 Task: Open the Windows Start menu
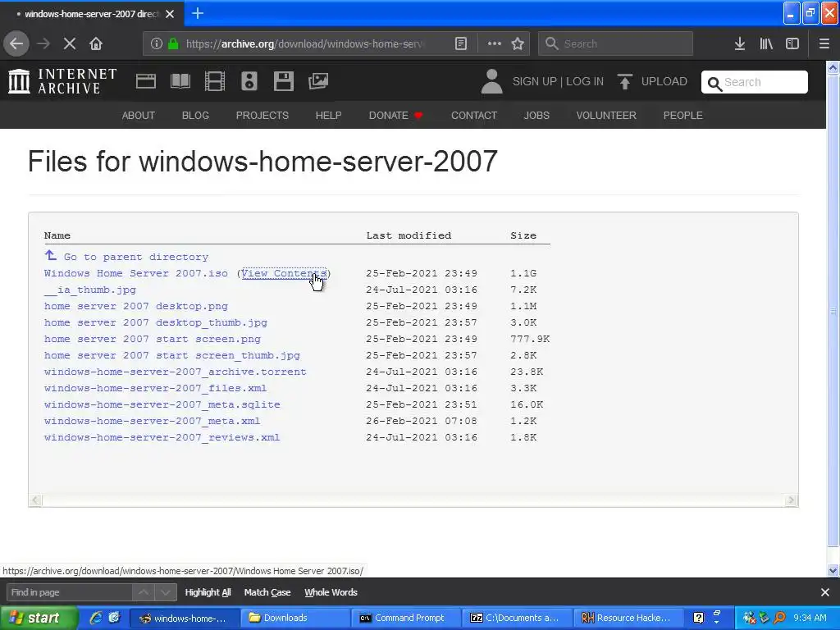point(39,618)
